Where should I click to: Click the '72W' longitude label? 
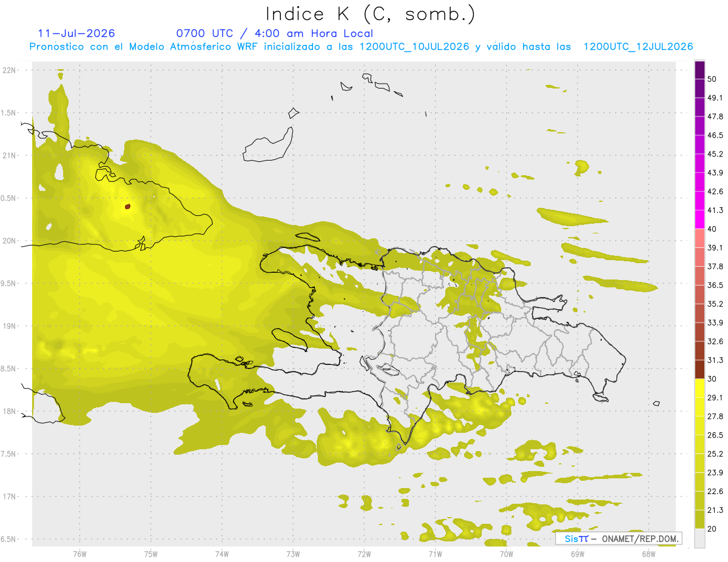364,554
